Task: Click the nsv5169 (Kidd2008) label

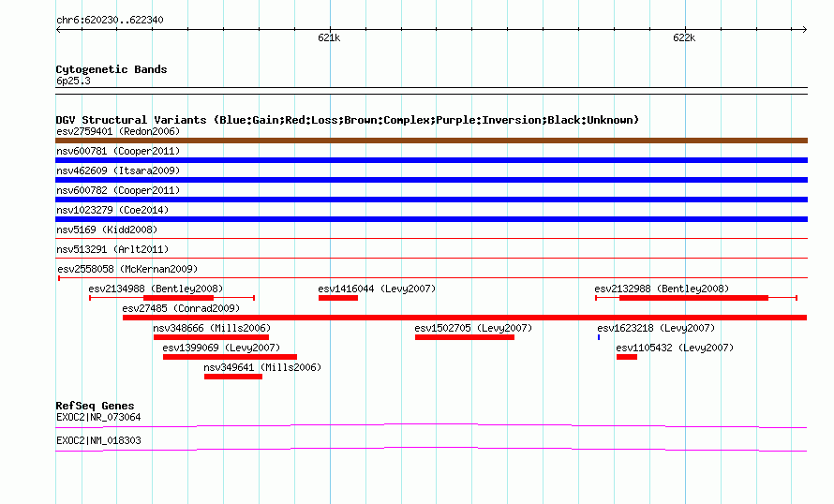Action: (x=107, y=230)
